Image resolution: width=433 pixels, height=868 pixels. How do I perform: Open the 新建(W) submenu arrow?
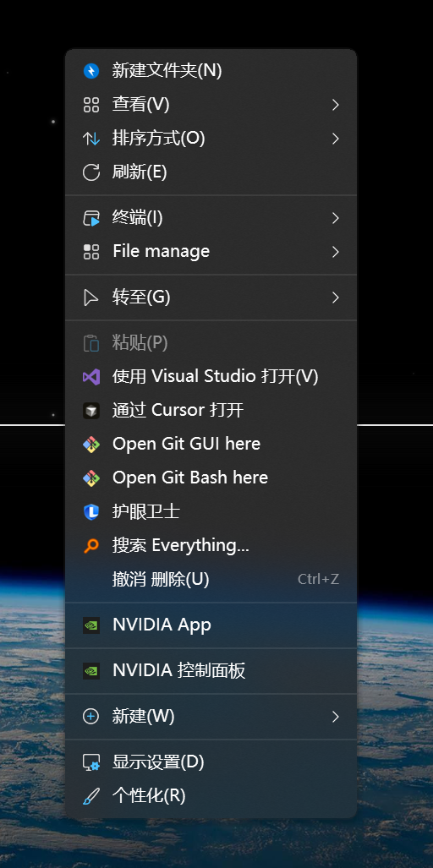point(335,717)
